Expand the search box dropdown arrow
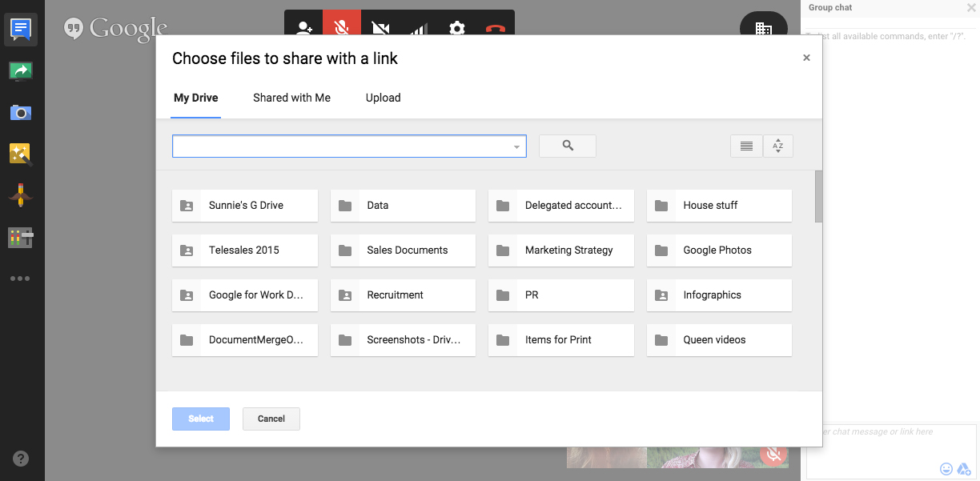Viewport: 980px width, 481px height. pos(517,146)
